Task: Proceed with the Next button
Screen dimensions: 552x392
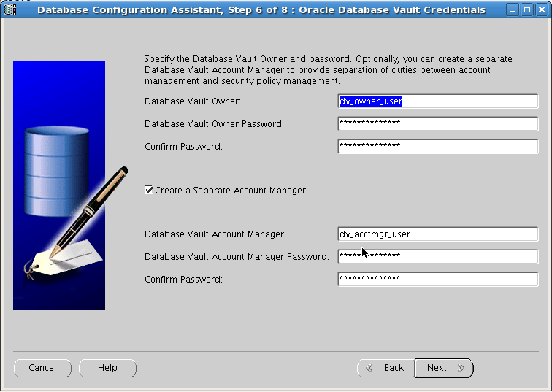Action: point(444,368)
